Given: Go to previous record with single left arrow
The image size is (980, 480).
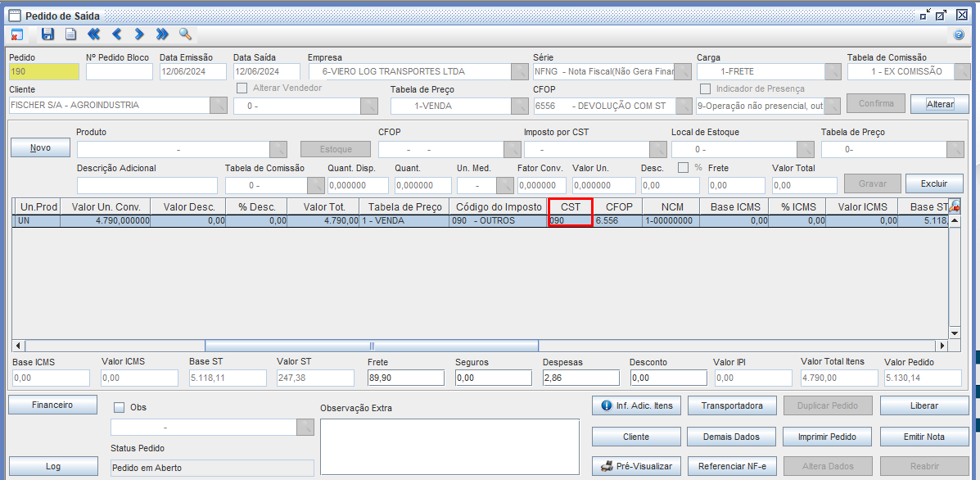Looking at the screenshot, I should [x=116, y=34].
